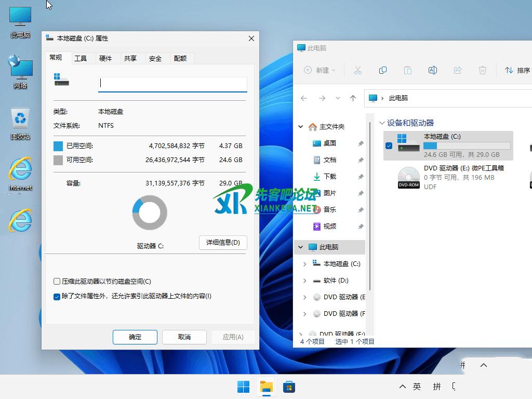532x399 pixels.
Task: Uncheck the allow file indexing checkbox
Action: coord(57,297)
